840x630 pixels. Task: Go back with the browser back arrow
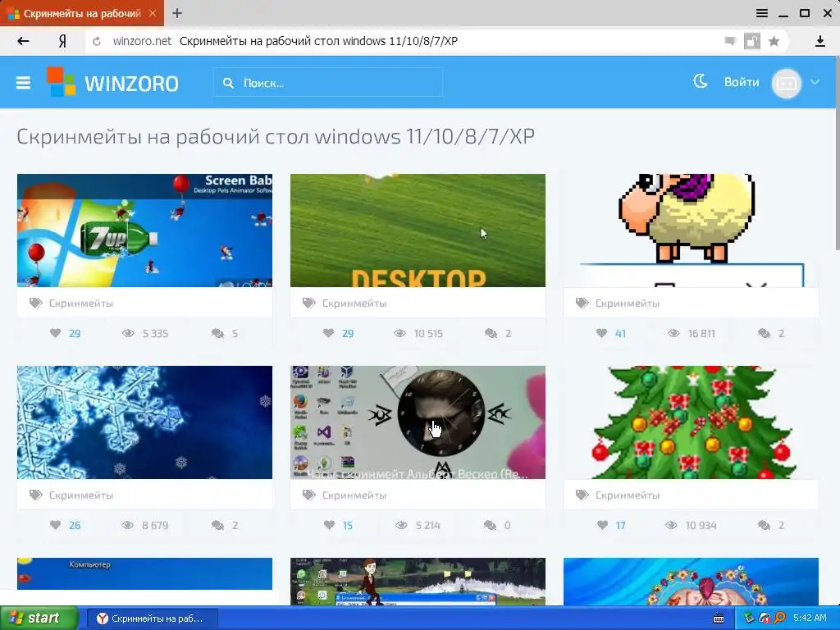(23, 41)
